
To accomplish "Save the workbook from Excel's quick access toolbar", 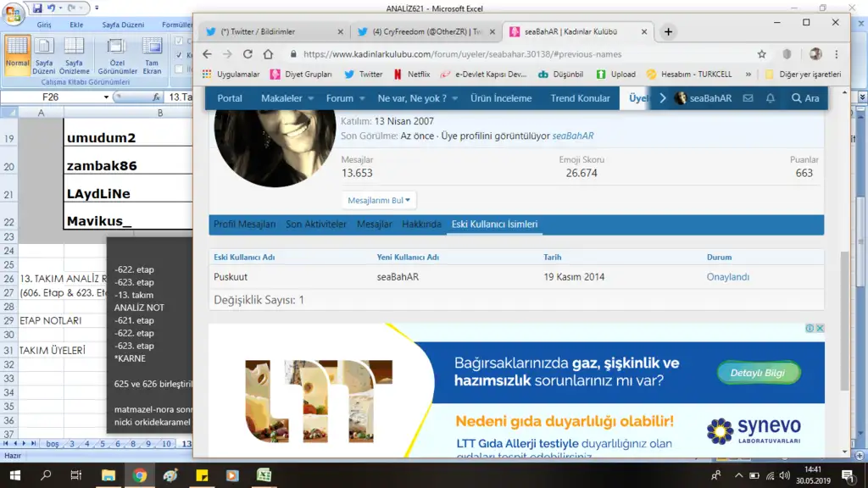I will click(x=37, y=8).
